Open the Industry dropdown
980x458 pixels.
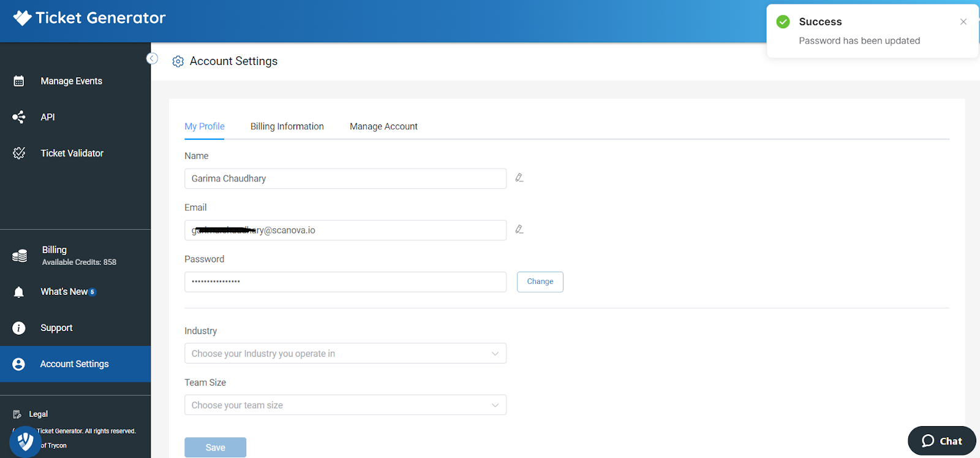(x=345, y=353)
